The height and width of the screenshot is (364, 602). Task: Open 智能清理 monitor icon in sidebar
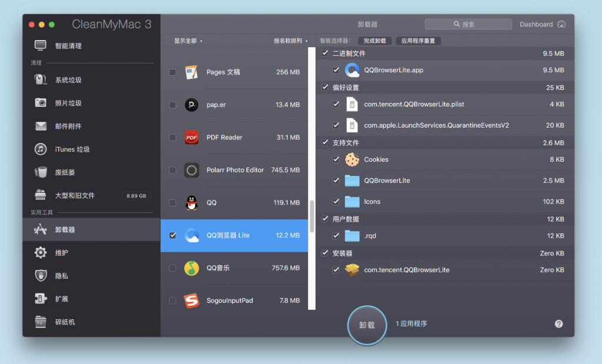click(41, 46)
